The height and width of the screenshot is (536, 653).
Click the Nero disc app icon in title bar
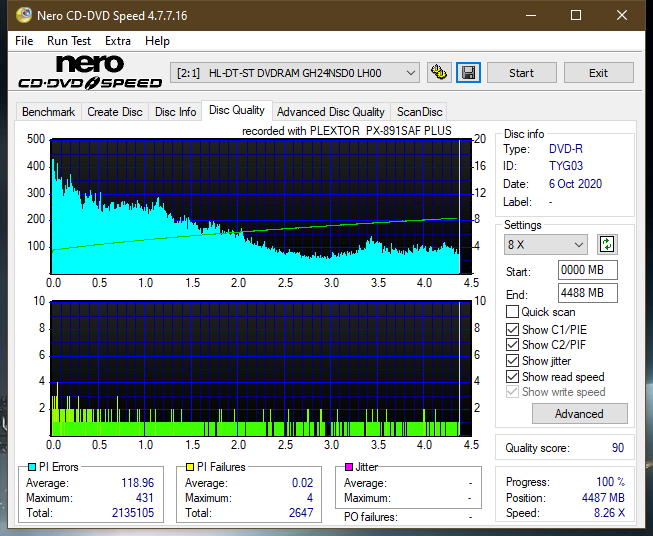(x=24, y=15)
